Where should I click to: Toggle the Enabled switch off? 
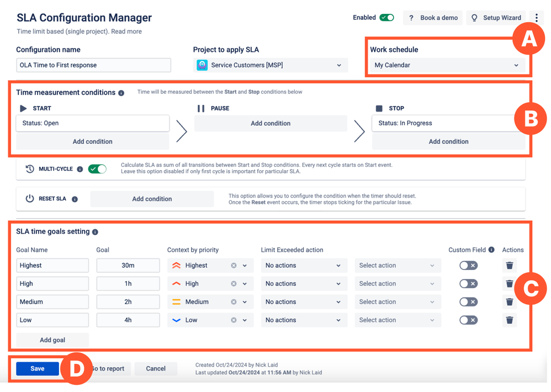tap(387, 18)
